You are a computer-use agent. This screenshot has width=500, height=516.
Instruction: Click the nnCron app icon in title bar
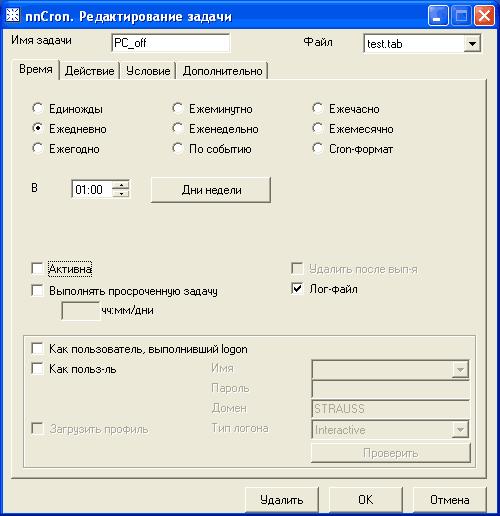click(x=13, y=15)
